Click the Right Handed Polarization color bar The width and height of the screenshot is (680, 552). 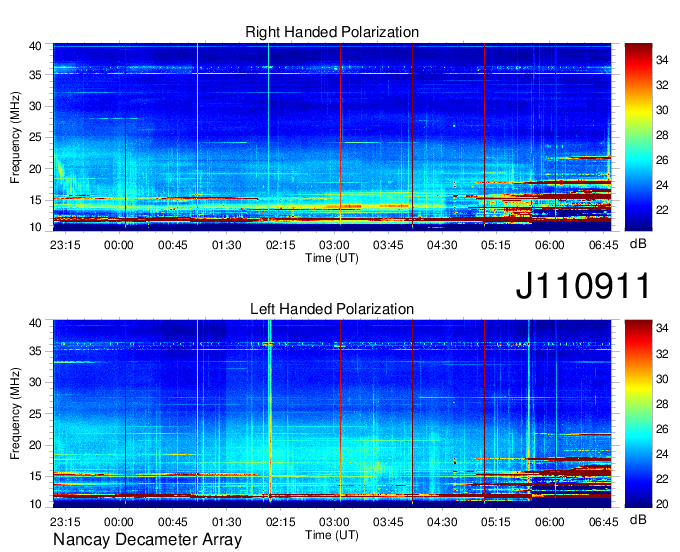coord(638,137)
